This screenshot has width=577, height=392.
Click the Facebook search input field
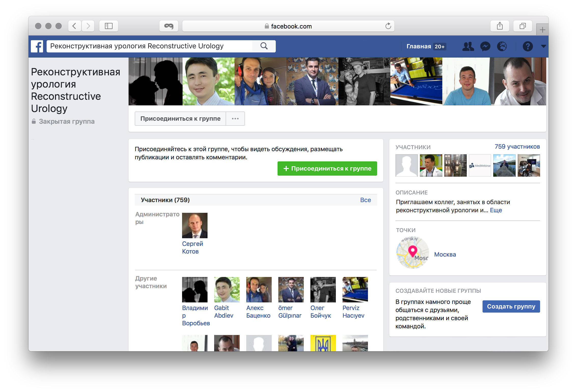[150, 46]
